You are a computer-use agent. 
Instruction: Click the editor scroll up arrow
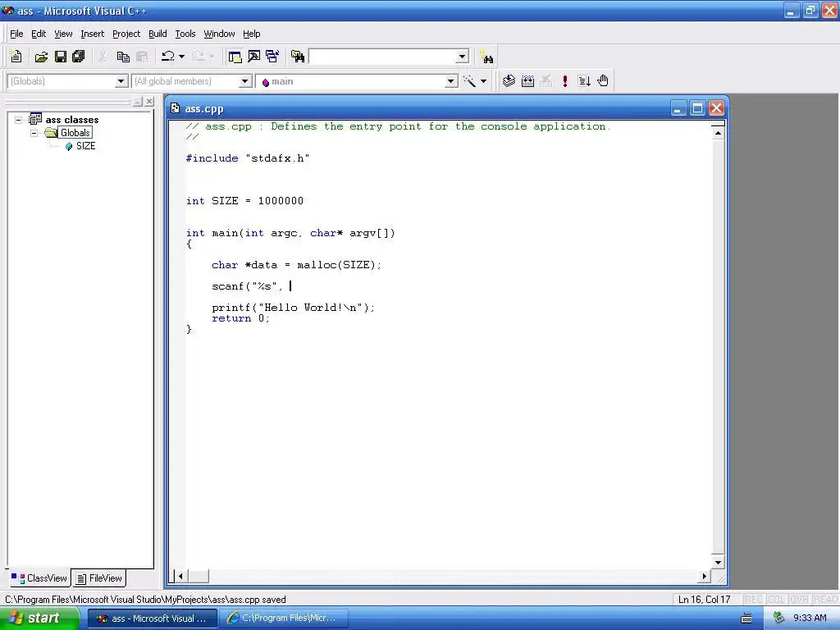pos(718,133)
